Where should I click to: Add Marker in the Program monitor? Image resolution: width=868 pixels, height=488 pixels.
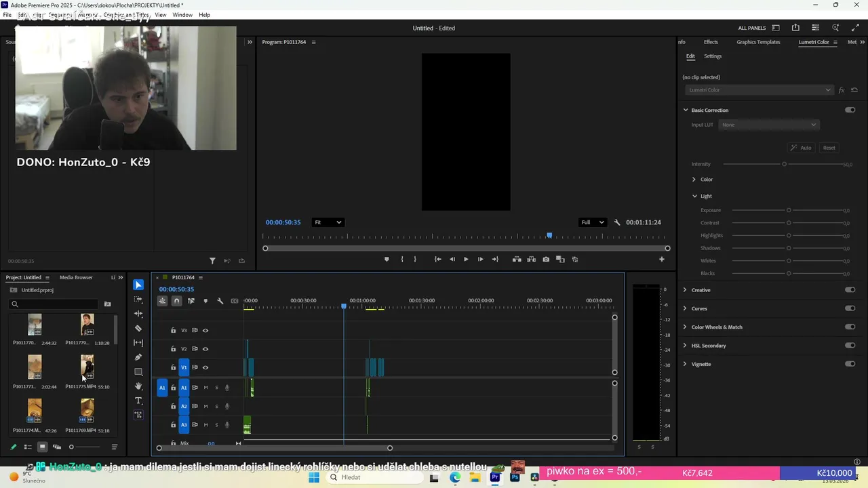387,260
